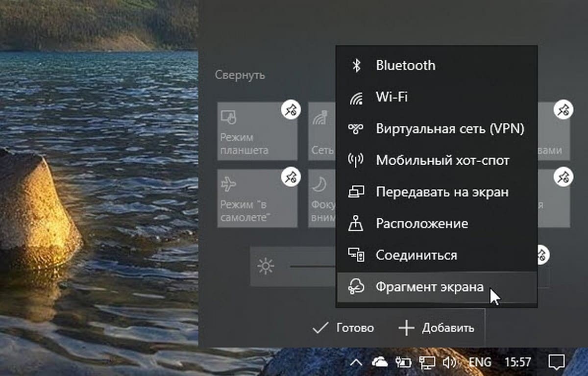Click the speaker volume tray icon
Viewport: 588px width, 376px height.
point(449,362)
